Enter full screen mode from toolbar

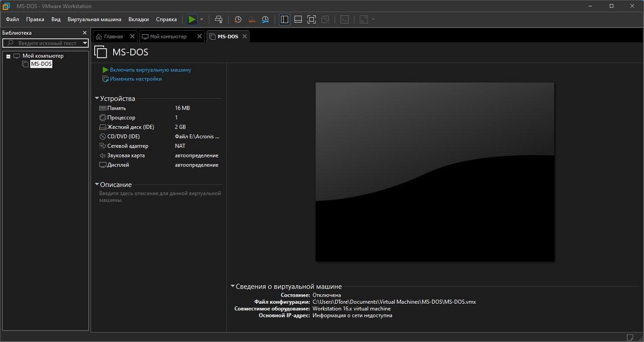(x=311, y=20)
